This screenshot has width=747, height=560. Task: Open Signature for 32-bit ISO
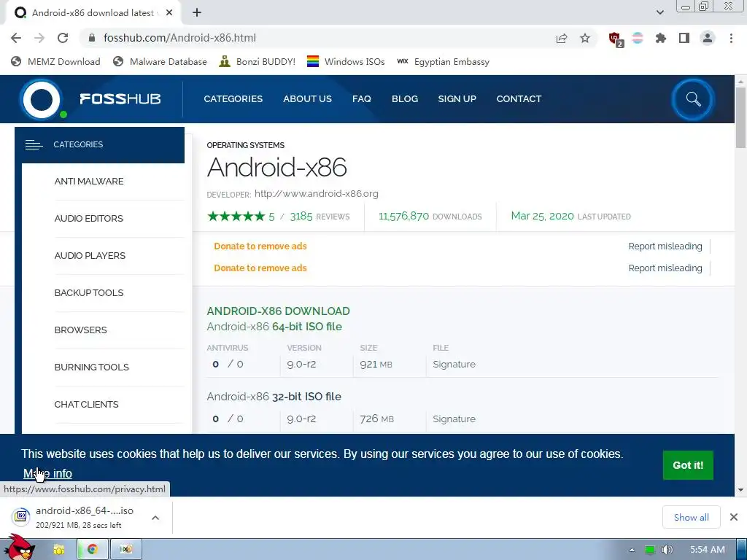point(454,419)
